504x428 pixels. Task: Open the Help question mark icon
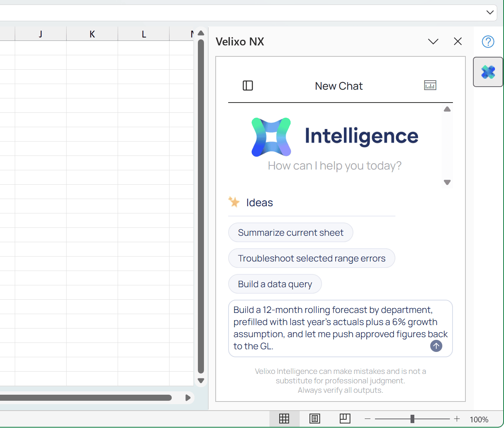[x=488, y=42]
